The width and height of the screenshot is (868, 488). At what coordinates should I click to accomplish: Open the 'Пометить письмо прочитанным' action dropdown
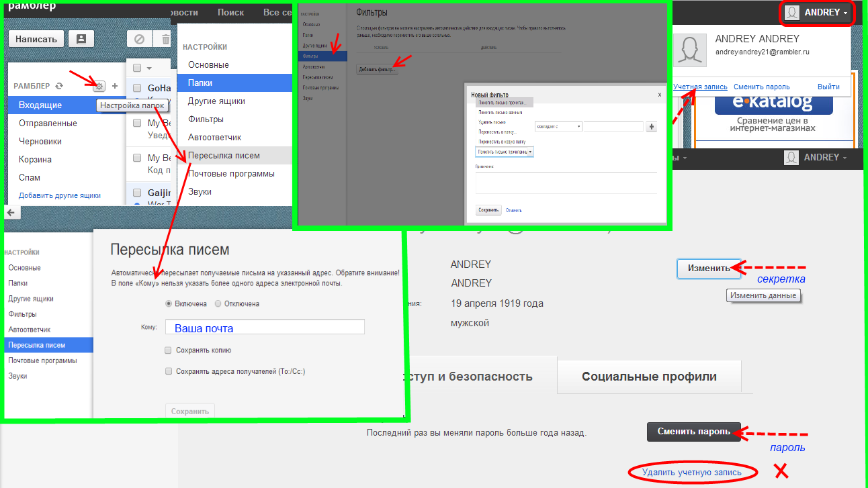pyautogui.click(x=504, y=152)
